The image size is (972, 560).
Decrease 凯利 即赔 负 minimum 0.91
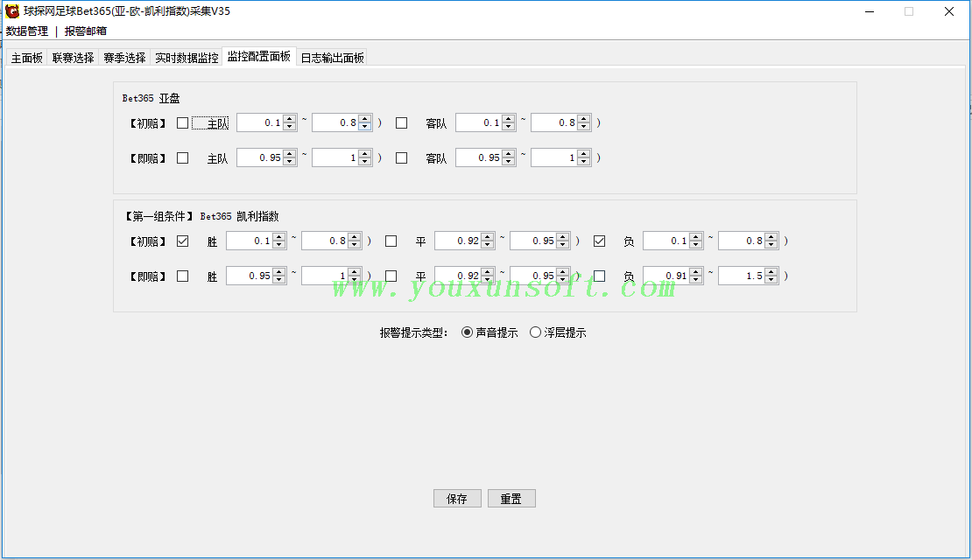tap(696, 279)
